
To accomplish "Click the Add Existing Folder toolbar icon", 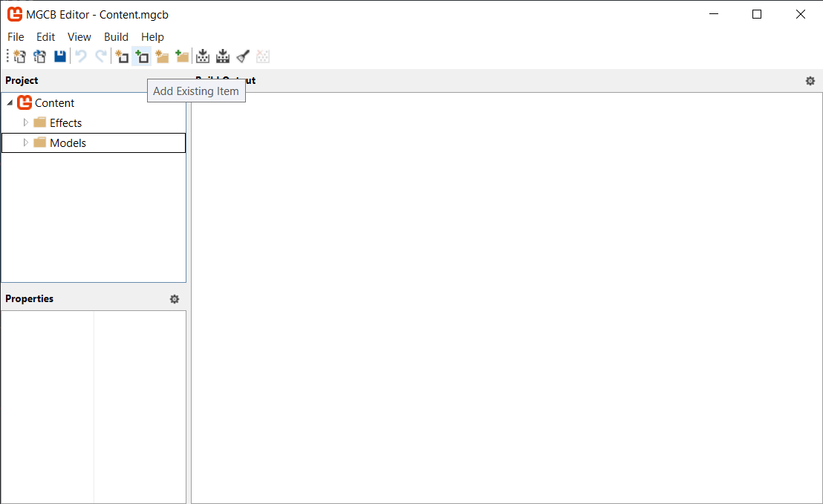I will 182,56.
